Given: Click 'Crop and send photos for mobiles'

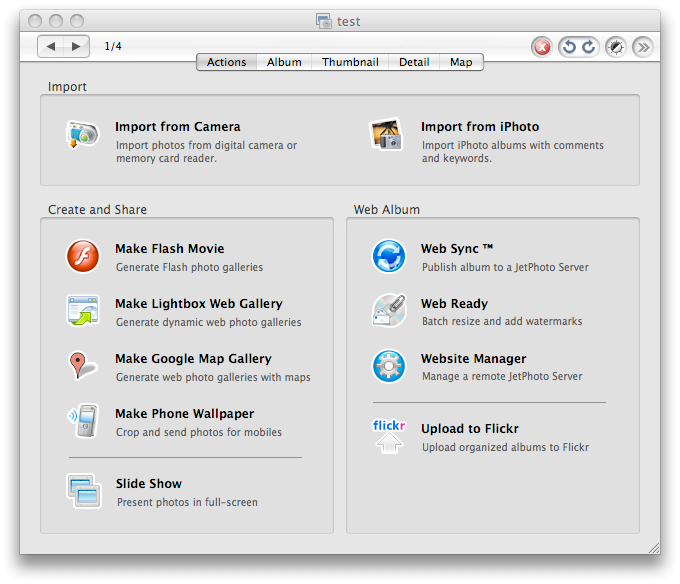Looking at the screenshot, I should tap(199, 433).
